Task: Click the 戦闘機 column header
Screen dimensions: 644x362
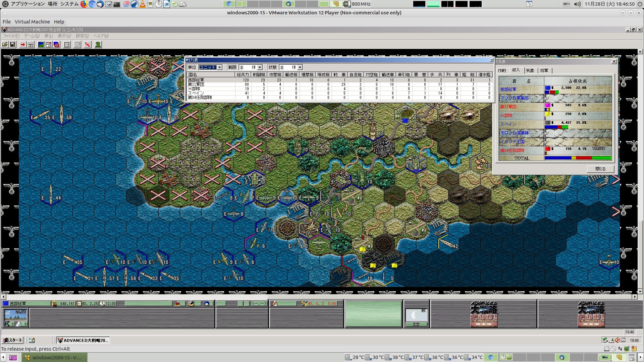Action: tap(259, 75)
